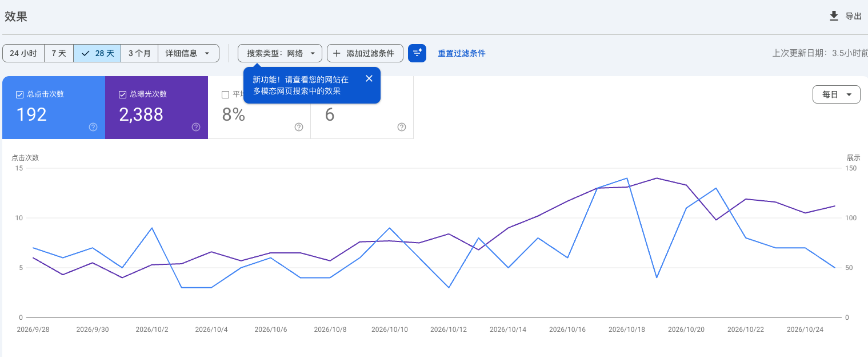
Task: Click the blue smart filter icon button
Action: point(417,53)
